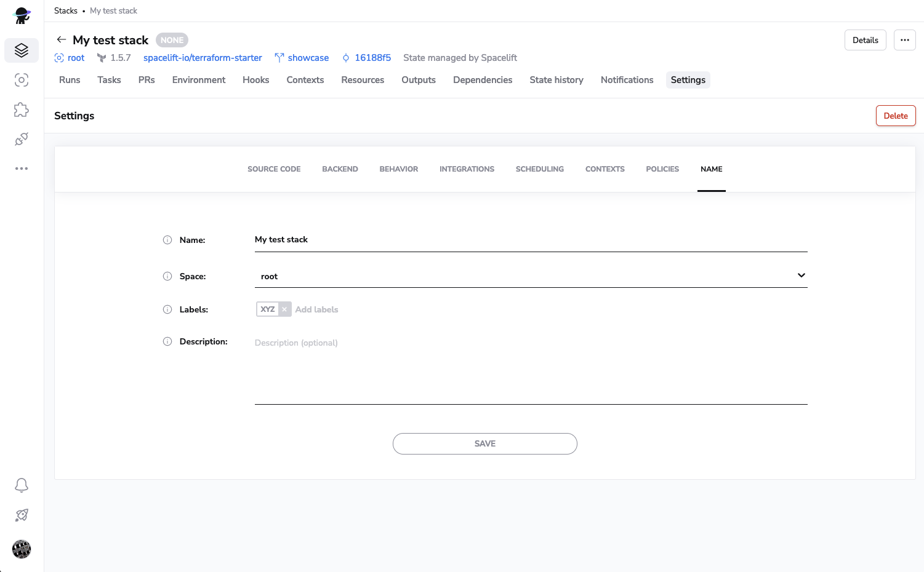Click the Stacks breadcrumb link
The image size is (924, 572).
(66, 10)
